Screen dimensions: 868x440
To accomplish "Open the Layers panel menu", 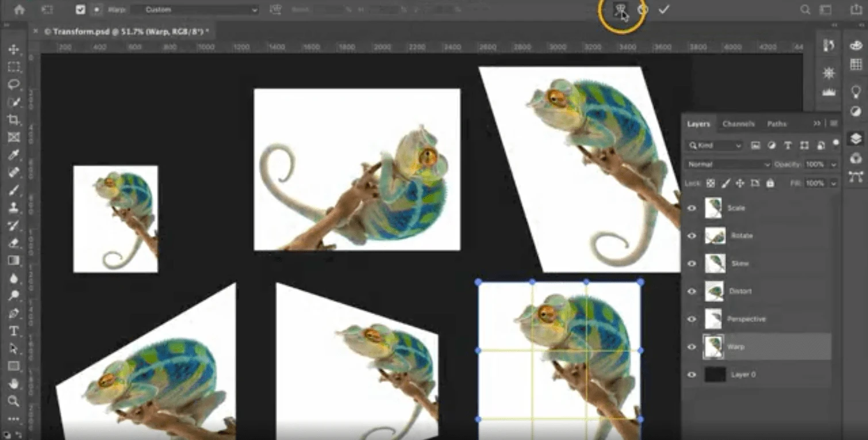I will point(834,123).
